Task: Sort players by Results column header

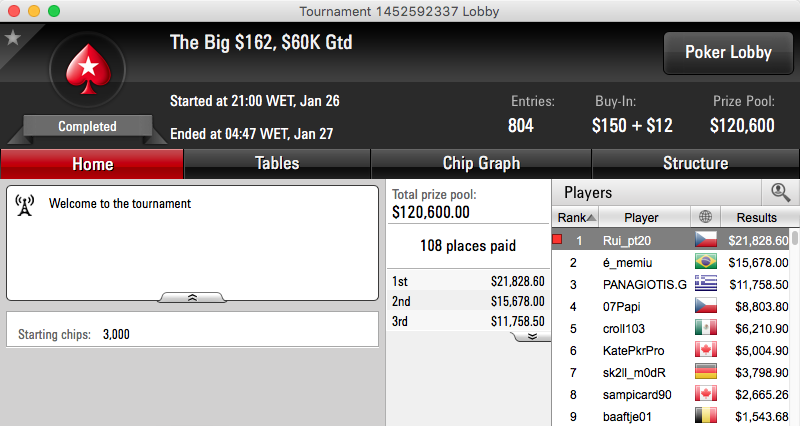Action: (x=757, y=217)
